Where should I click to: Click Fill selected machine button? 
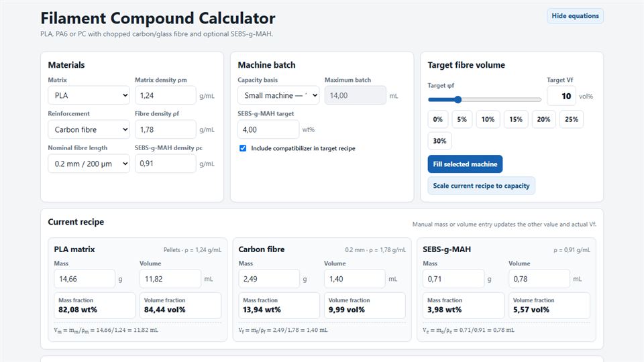point(465,164)
